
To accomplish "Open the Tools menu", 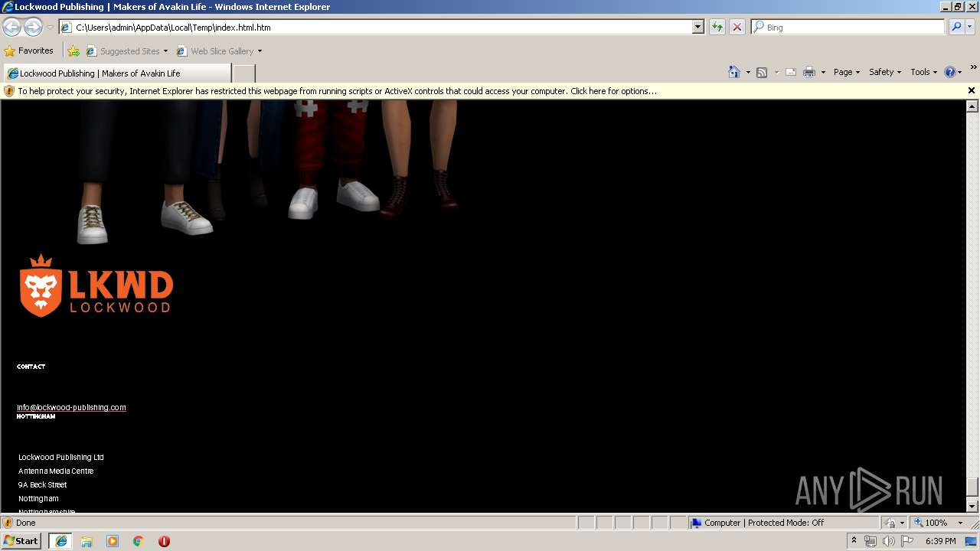I will (923, 72).
